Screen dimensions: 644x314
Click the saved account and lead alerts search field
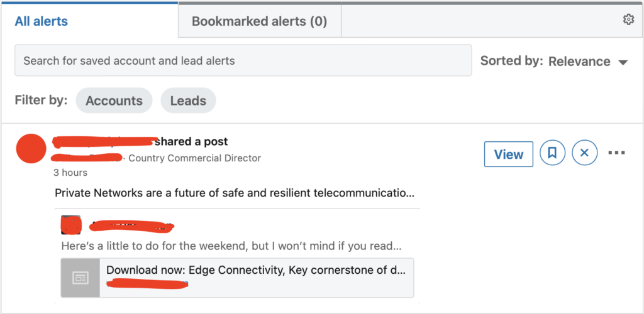[x=243, y=61]
